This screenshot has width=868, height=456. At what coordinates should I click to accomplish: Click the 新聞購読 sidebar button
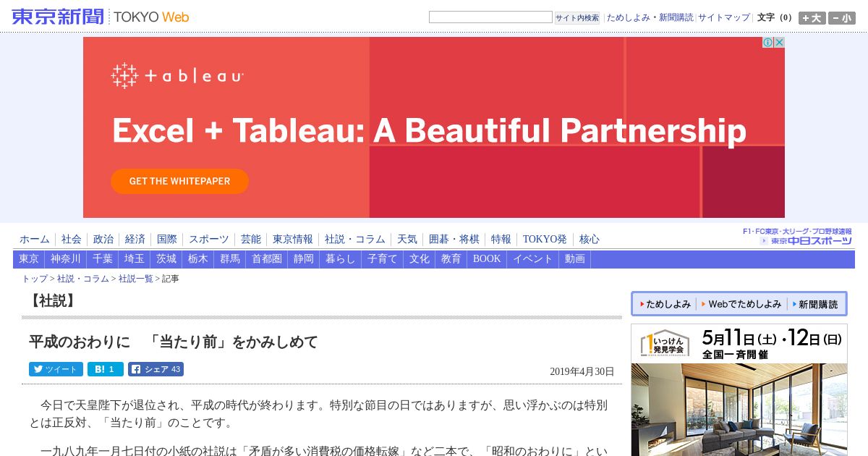[815, 305]
